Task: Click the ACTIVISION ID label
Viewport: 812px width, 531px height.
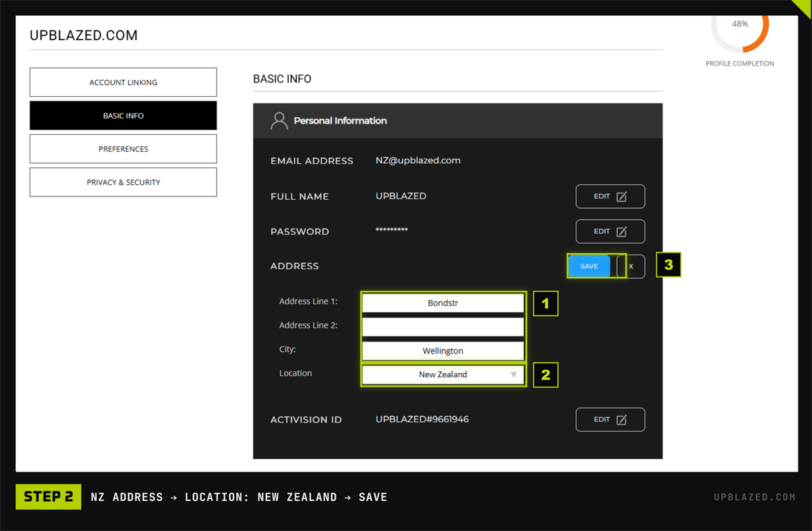Action: (307, 420)
